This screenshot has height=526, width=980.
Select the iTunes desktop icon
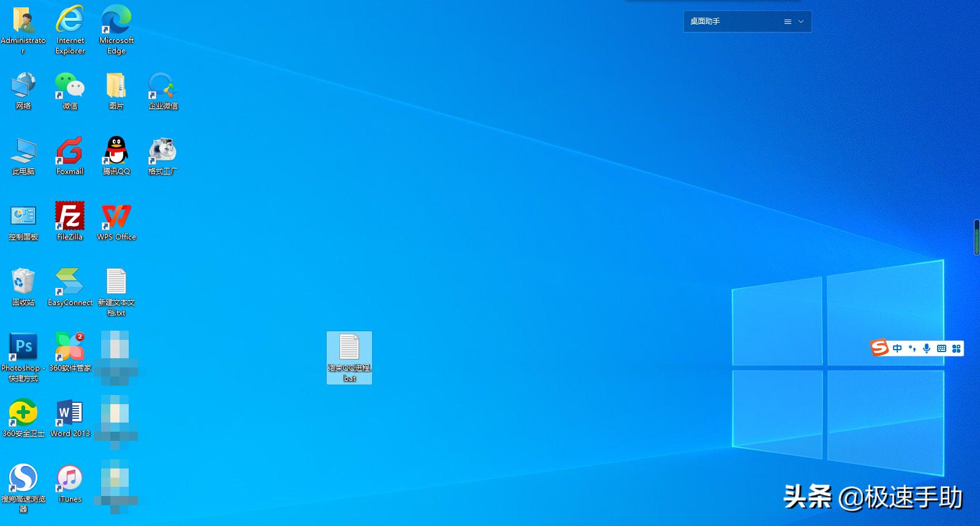69,478
